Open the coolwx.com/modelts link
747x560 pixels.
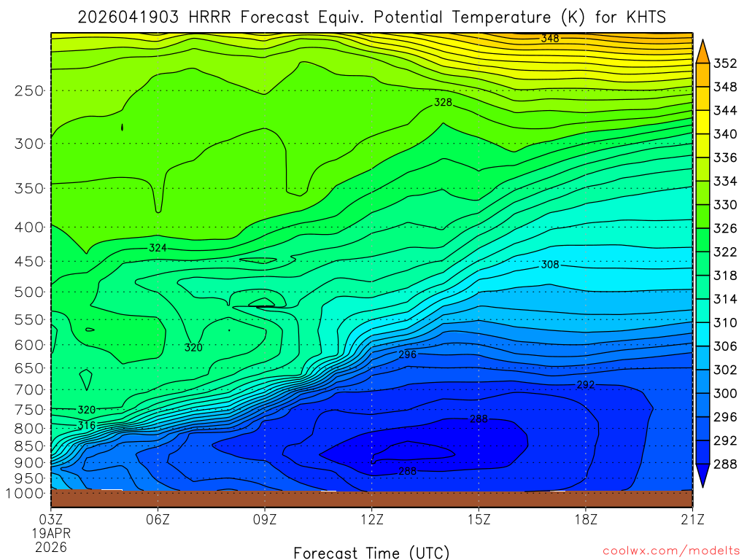[671, 551]
